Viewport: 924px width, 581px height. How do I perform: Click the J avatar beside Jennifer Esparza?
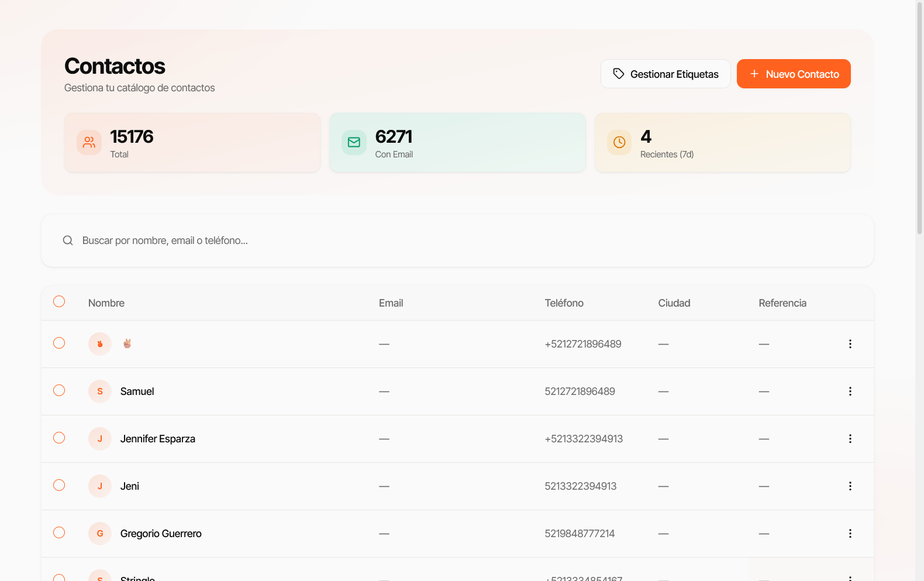click(100, 439)
